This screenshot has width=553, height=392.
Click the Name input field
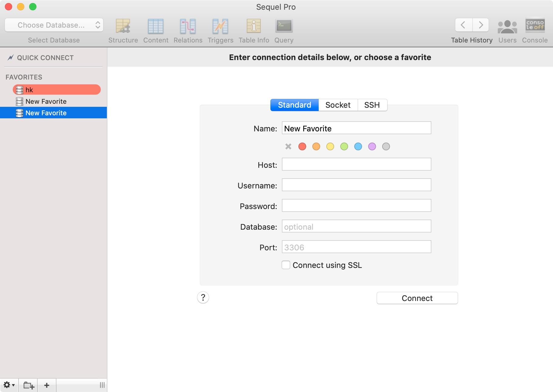[356, 128]
